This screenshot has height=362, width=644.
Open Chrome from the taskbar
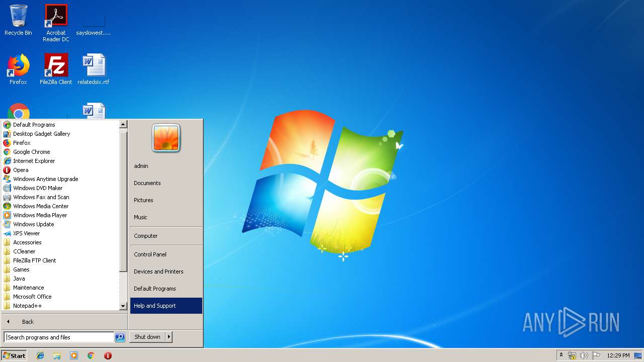click(x=91, y=355)
